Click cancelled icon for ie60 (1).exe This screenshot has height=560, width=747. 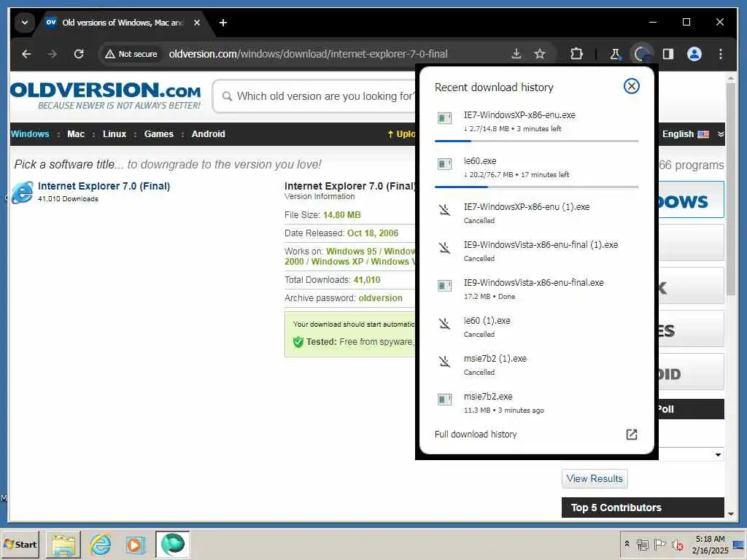[444, 323]
